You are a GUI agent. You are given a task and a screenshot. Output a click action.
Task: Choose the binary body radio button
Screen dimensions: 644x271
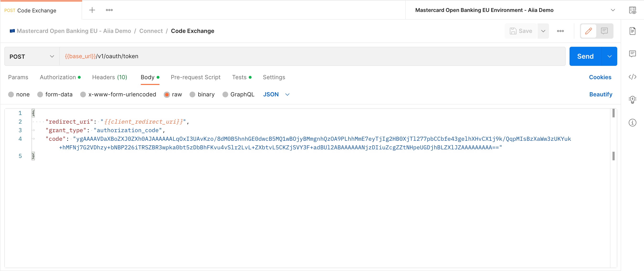coord(192,94)
